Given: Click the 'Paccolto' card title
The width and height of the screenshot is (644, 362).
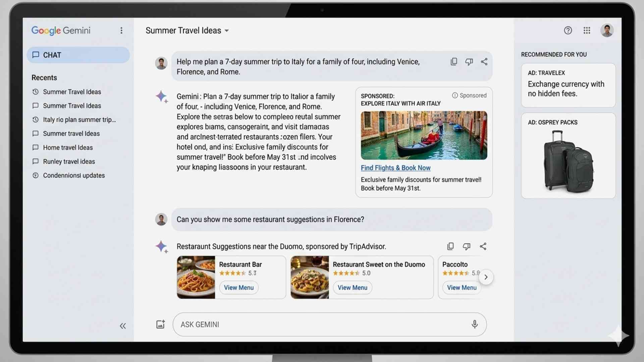Looking at the screenshot, I should [455, 264].
